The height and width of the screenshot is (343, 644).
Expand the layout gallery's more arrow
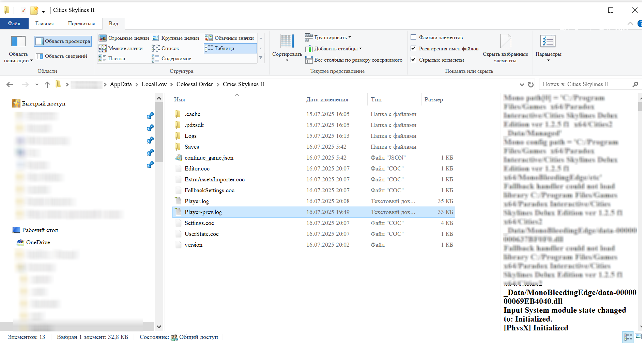click(x=261, y=58)
